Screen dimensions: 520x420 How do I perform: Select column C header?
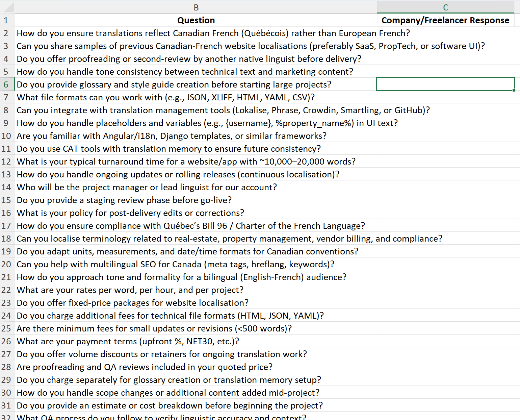coord(446,7)
